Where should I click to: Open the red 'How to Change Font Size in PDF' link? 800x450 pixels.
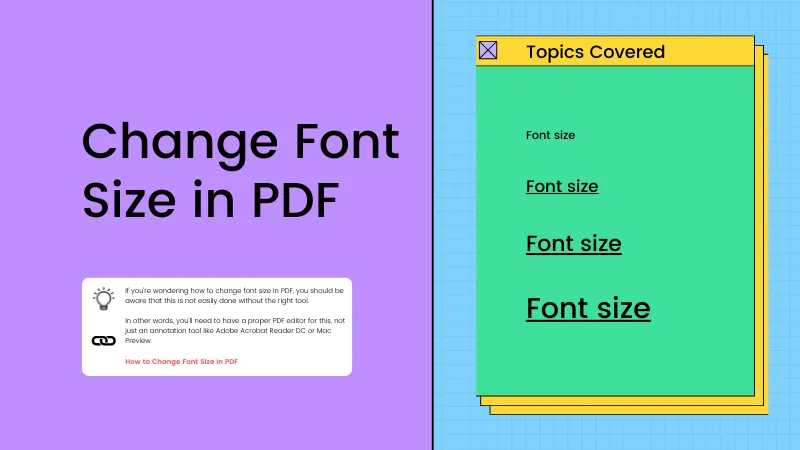[181, 361]
